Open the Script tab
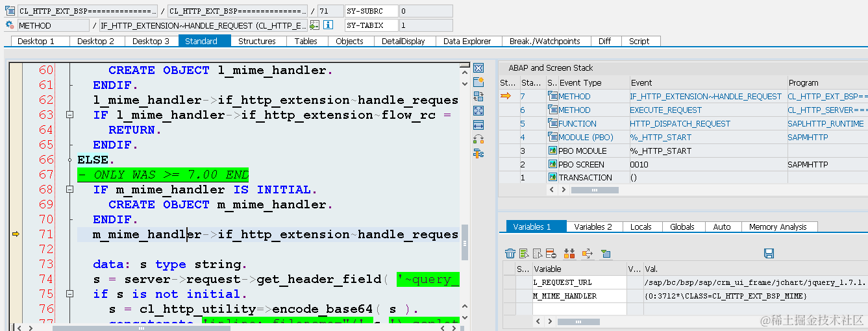 pos(639,41)
